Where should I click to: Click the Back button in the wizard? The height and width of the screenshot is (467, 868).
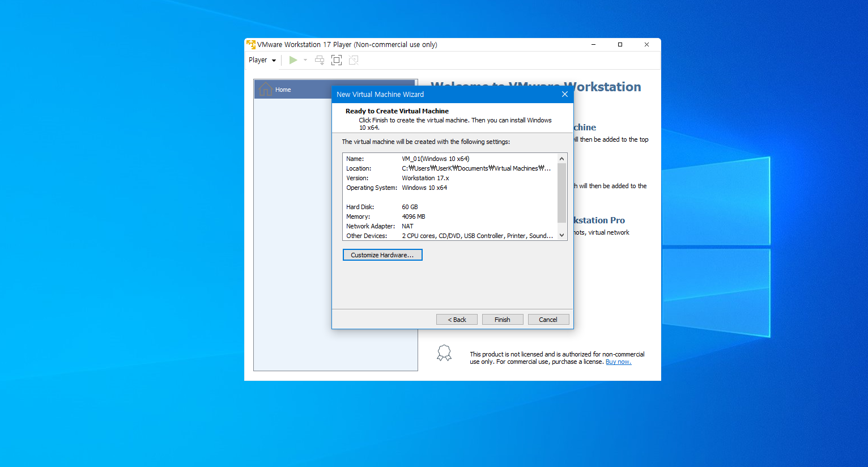[457, 320]
